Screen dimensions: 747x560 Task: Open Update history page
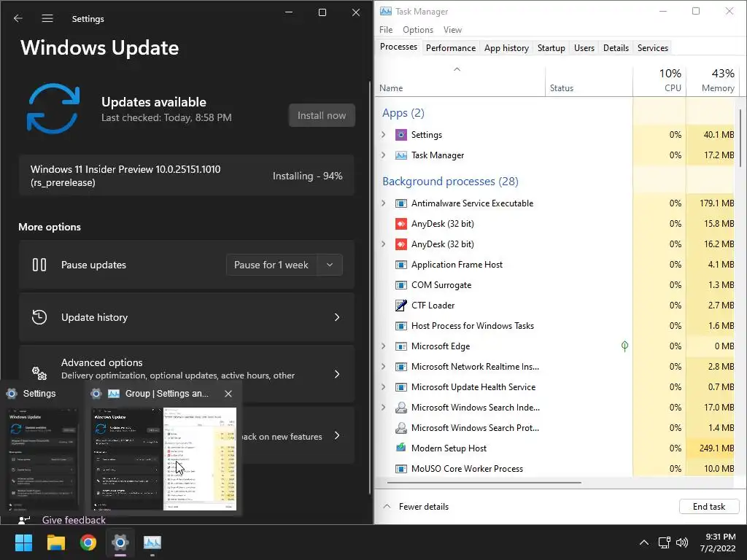[186, 317]
